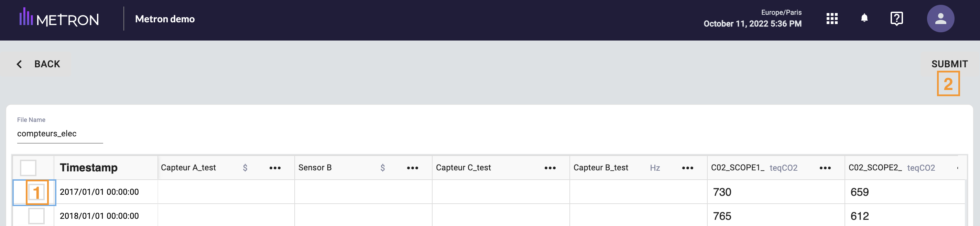This screenshot has height=226, width=980.
Task: Open the user profile avatar
Action: 940,19
